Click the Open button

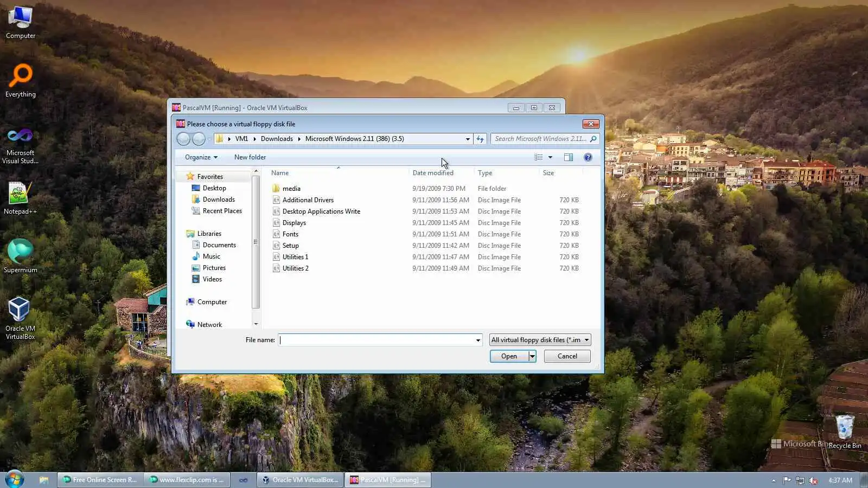[x=509, y=356]
